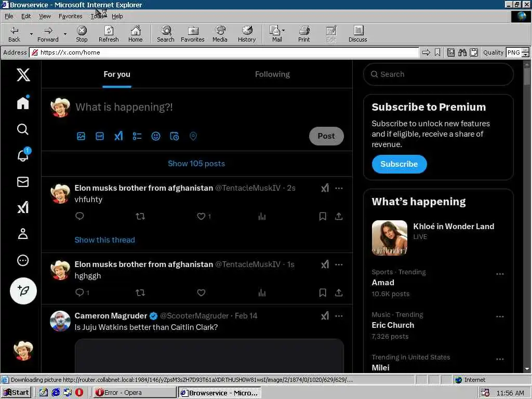Like the vhfuhty post

[201, 216]
